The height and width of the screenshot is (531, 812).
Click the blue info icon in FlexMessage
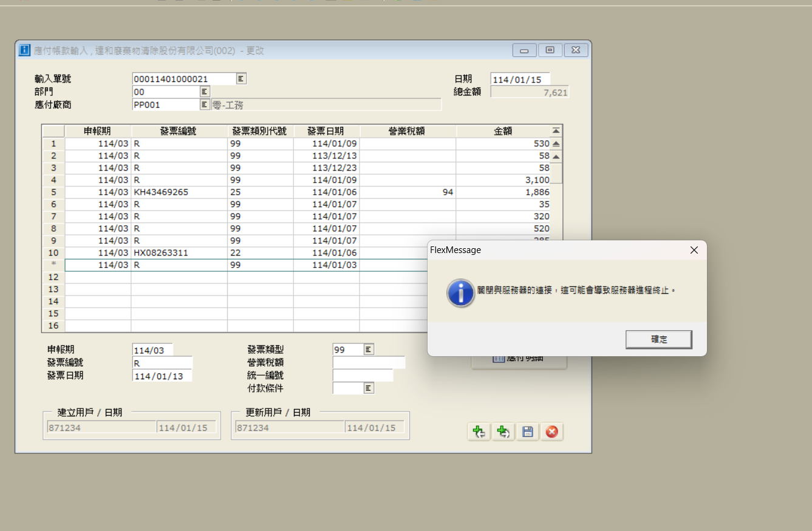[x=460, y=293]
